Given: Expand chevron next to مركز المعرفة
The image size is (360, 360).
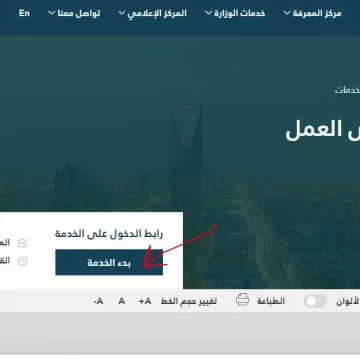Looking at the screenshot, I should coord(287,13).
